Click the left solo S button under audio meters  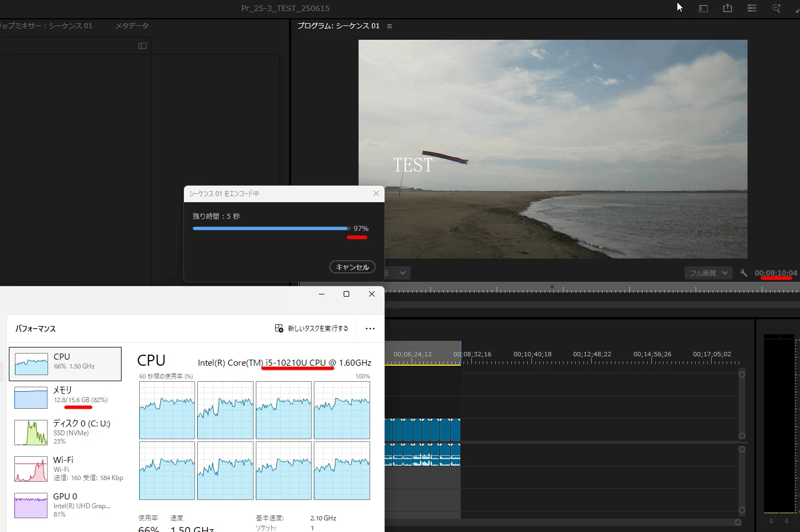click(771, 521)
